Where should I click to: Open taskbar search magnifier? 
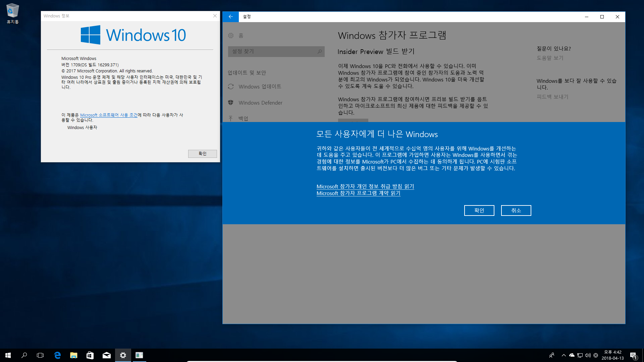click(x=24, y=355)
